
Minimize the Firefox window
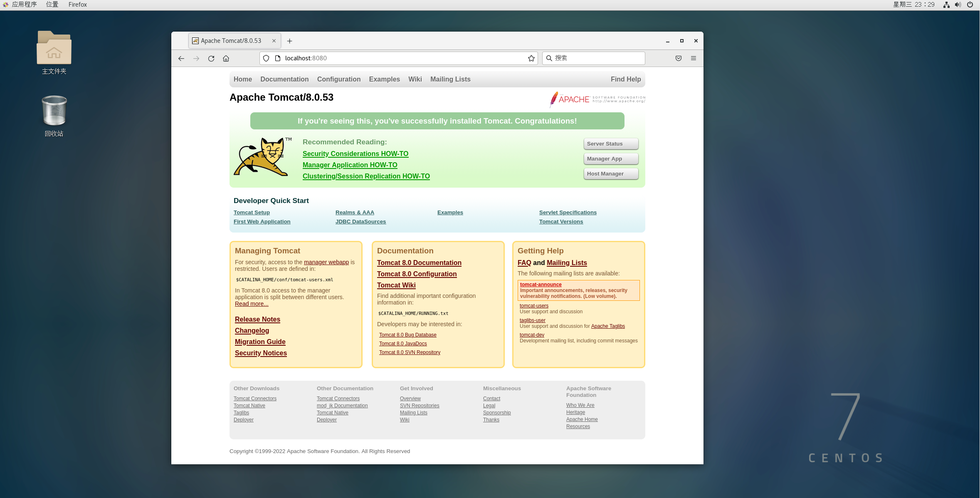(668, 41)
